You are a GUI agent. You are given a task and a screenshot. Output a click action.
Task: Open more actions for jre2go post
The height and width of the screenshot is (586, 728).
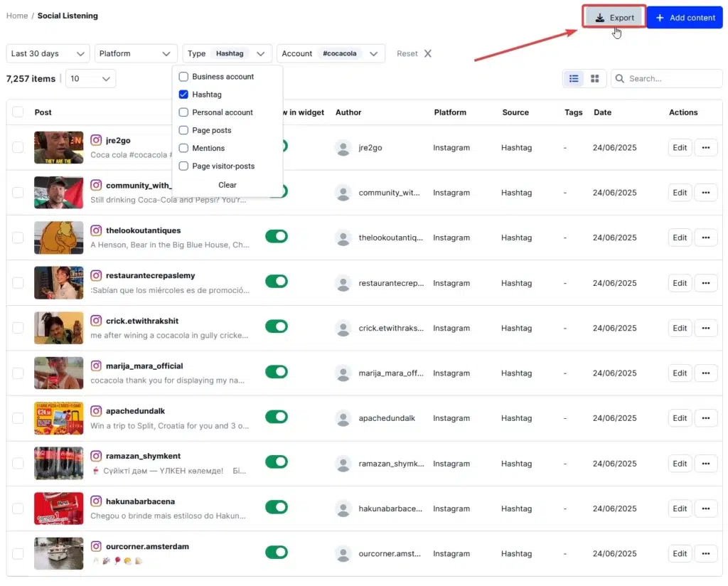click(x=706, y=147)
